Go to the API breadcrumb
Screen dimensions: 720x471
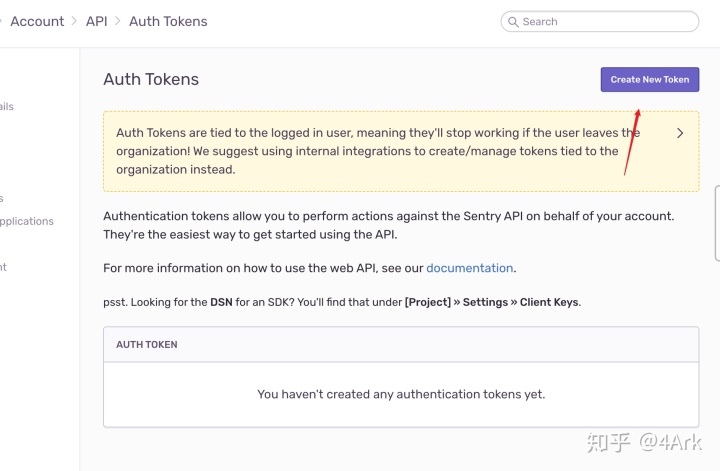96,22
